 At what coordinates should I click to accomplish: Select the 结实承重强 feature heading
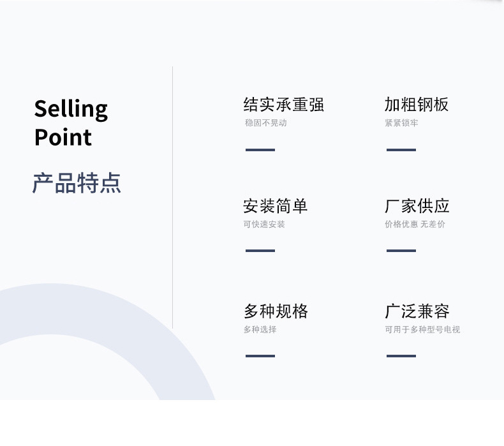283,105
